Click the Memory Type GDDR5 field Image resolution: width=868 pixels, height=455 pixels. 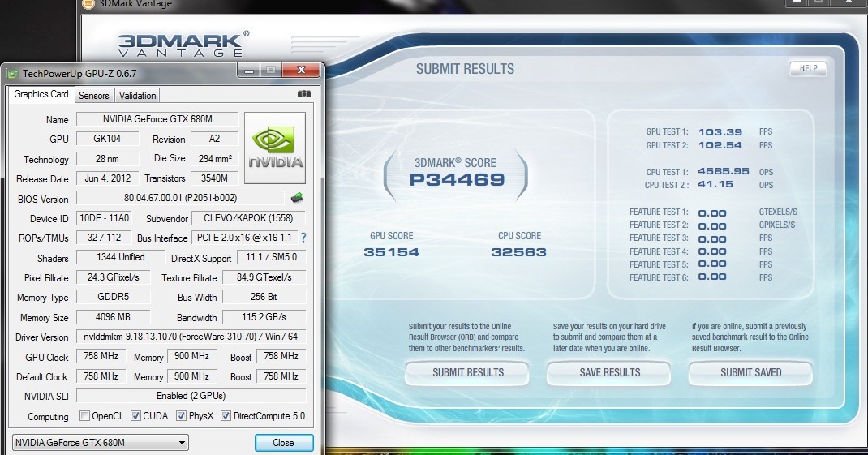113,297
